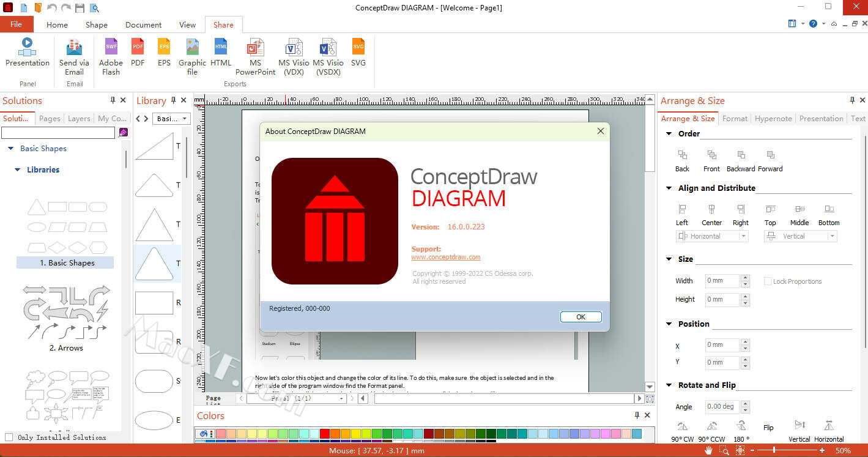This screenshot has width=868, height=457.
Task: Export as SVG file
Action: [x=358, y=48]
